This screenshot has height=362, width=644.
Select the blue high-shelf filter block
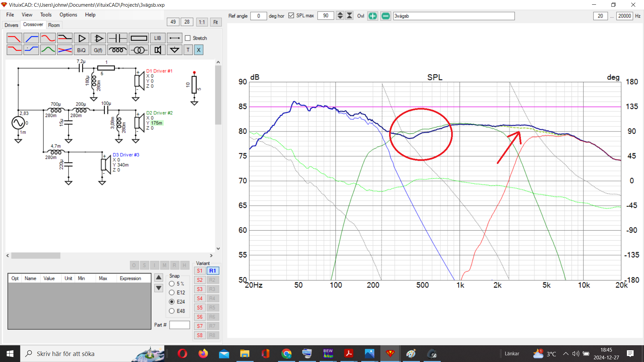tap(31, 50)
